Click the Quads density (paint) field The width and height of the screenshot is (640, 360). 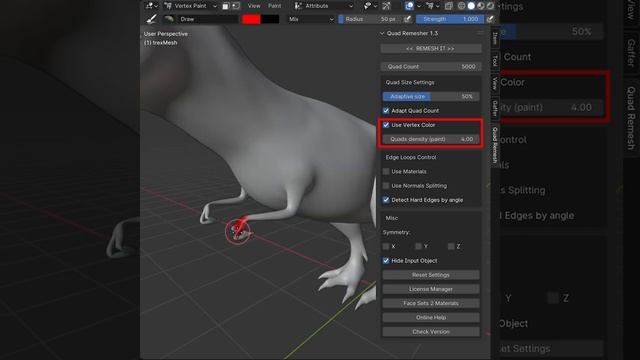pyautogui.click(x=431, y=139)
